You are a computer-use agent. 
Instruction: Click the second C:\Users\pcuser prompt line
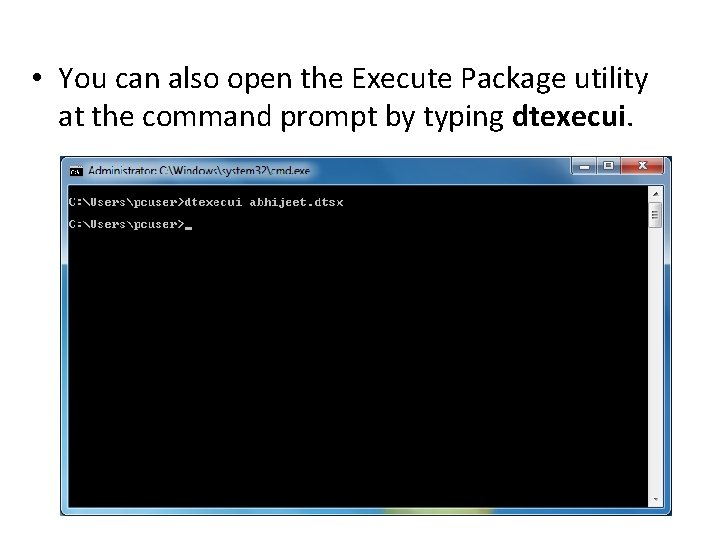click(x=127, y=225)
